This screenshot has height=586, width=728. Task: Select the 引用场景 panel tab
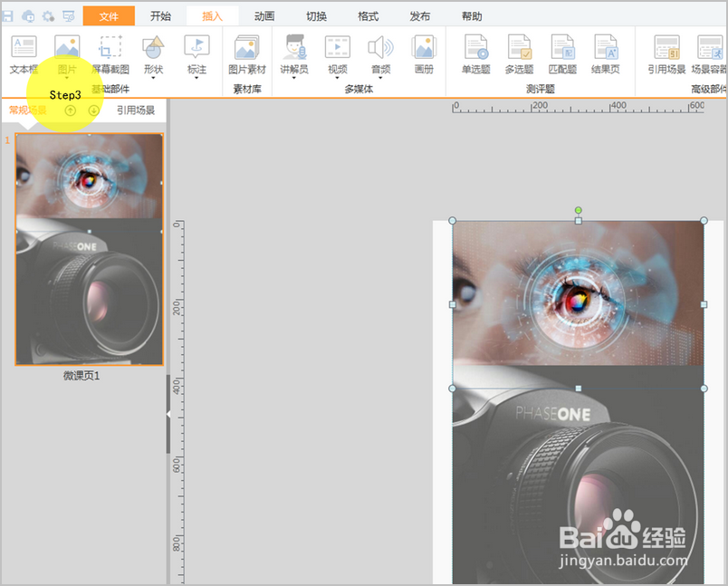[x=136, y=110]
